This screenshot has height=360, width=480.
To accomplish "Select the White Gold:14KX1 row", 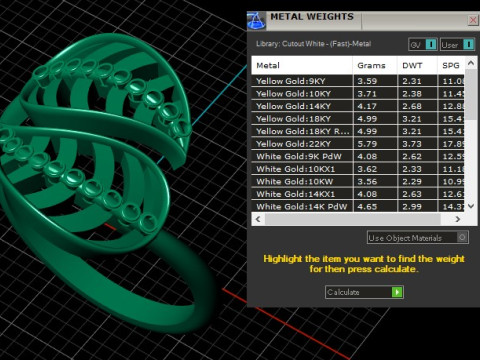I will (x=358, y=194).
